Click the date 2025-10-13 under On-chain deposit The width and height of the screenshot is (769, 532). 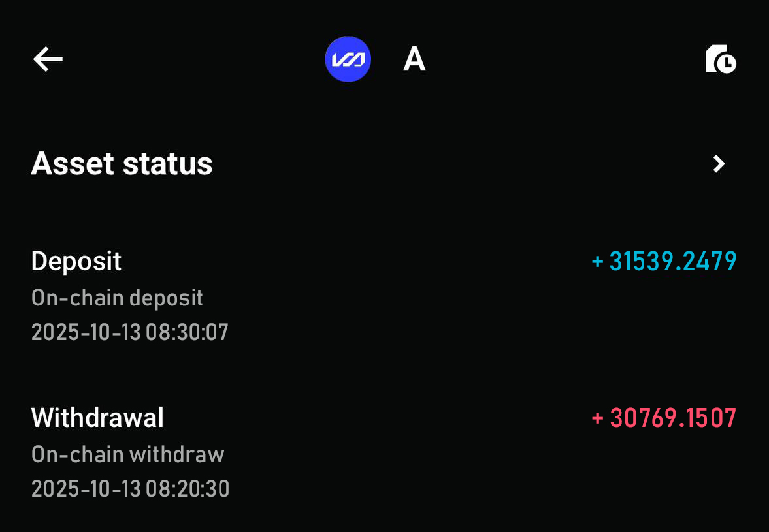(86, 333)
